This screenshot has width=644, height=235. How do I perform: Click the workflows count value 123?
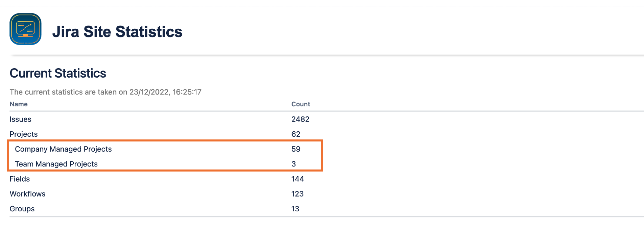click(297, 194)
